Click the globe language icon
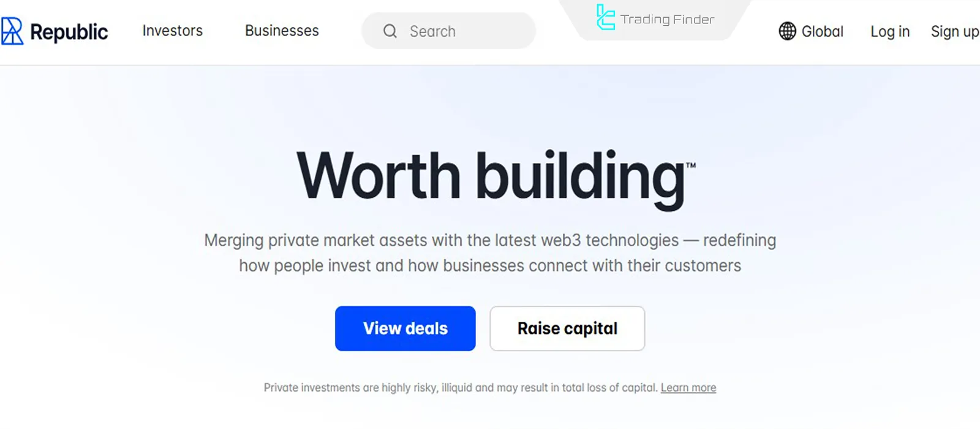 point(787,31)
